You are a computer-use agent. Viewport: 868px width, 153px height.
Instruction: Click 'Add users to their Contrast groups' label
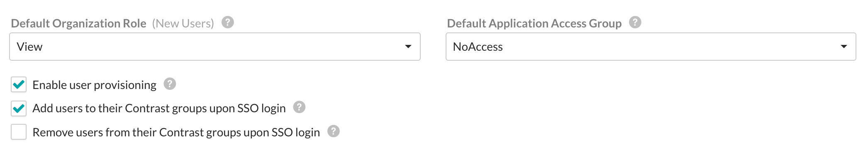[x=159, y=108]
